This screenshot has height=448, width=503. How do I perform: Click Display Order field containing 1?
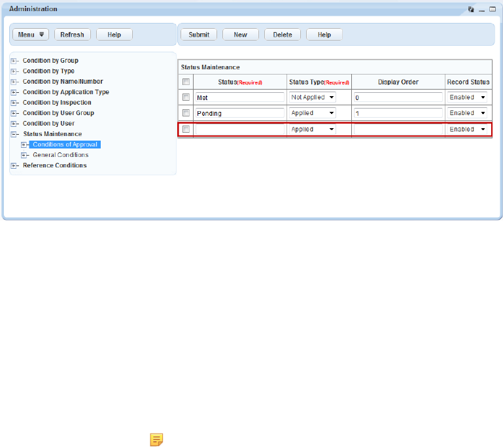tap(398, 113)
